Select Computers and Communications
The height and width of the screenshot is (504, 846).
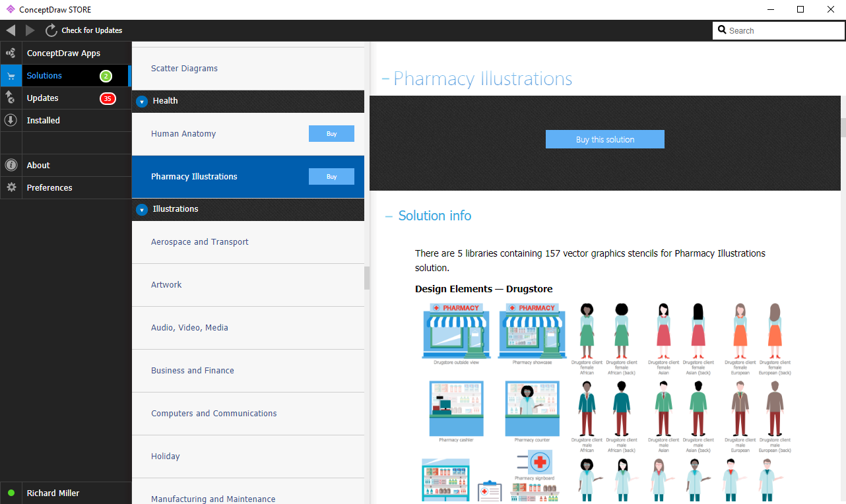point(248,414)
